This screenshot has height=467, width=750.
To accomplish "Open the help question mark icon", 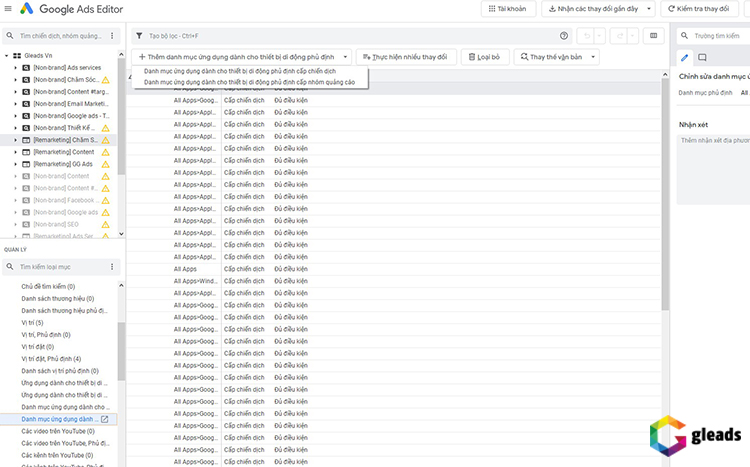I will (564, 35).
